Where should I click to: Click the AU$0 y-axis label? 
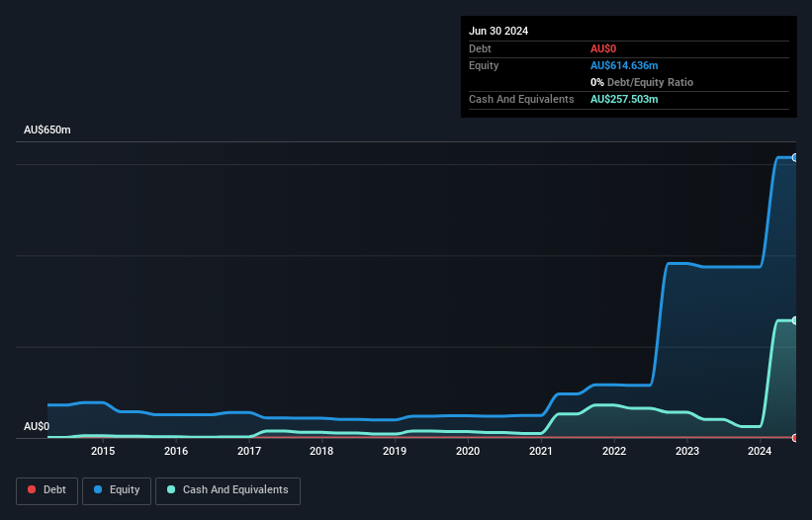(x=36, y=426)
